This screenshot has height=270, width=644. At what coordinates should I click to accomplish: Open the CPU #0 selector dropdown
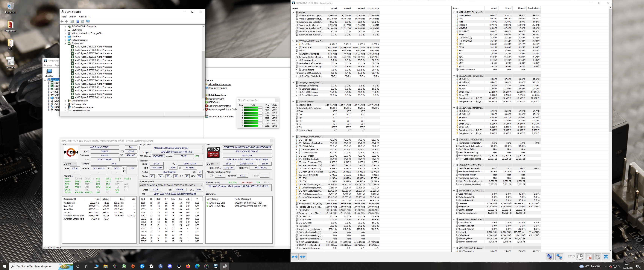click(70, 164)
